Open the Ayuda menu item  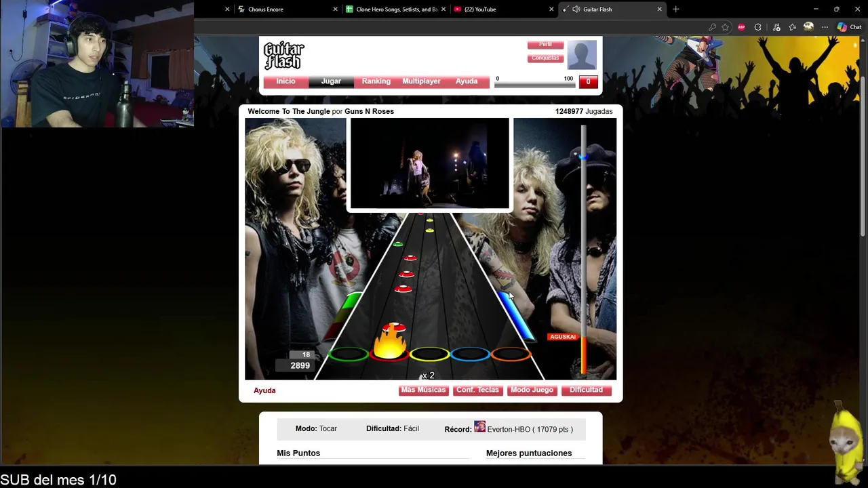[467, 81]
